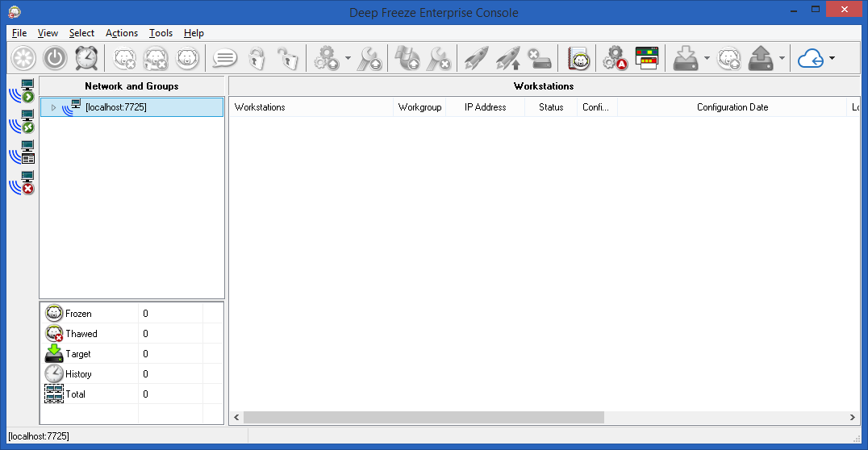Click the gears with red A icon
The width and height of the screenshot is (868, 450).
pyautogui.click(x=615, y=58)
